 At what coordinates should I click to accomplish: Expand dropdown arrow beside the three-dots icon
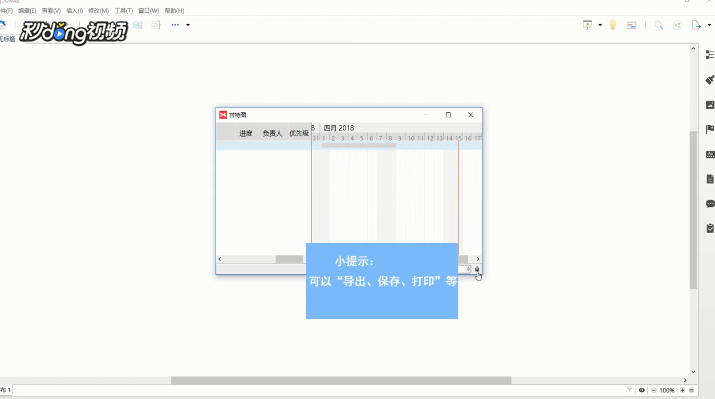(x=188, y=25)
